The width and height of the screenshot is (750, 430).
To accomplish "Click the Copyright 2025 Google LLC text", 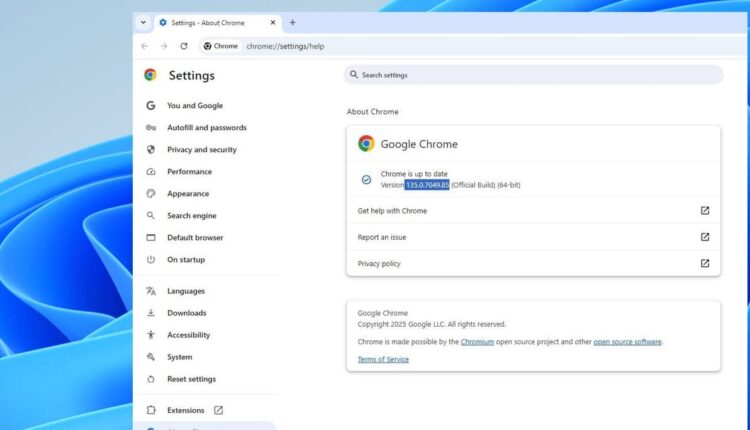I will coord(431,324).
